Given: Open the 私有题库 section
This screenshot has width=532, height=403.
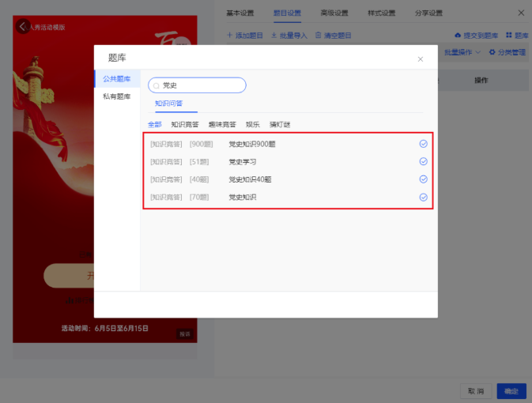Looking at the screenshot, I should [x=117, y=96].
